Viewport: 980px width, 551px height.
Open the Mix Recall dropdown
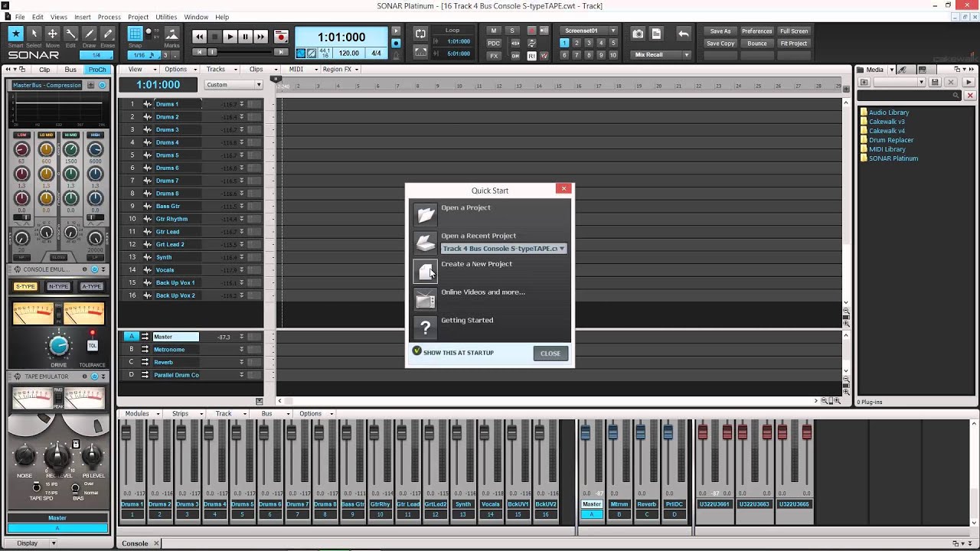(661, 55)
